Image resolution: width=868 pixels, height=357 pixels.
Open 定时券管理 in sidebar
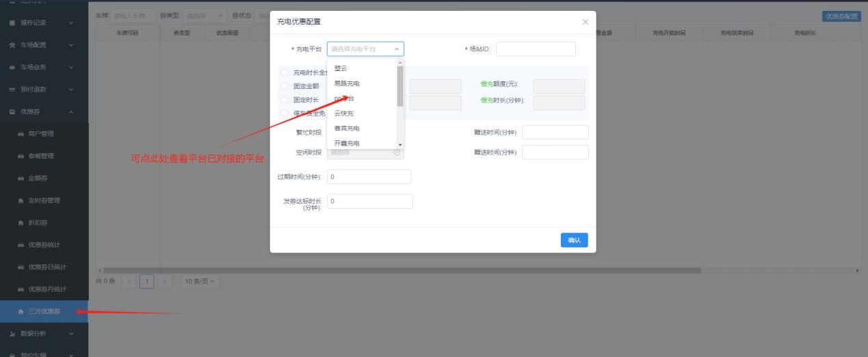[44, 200]
